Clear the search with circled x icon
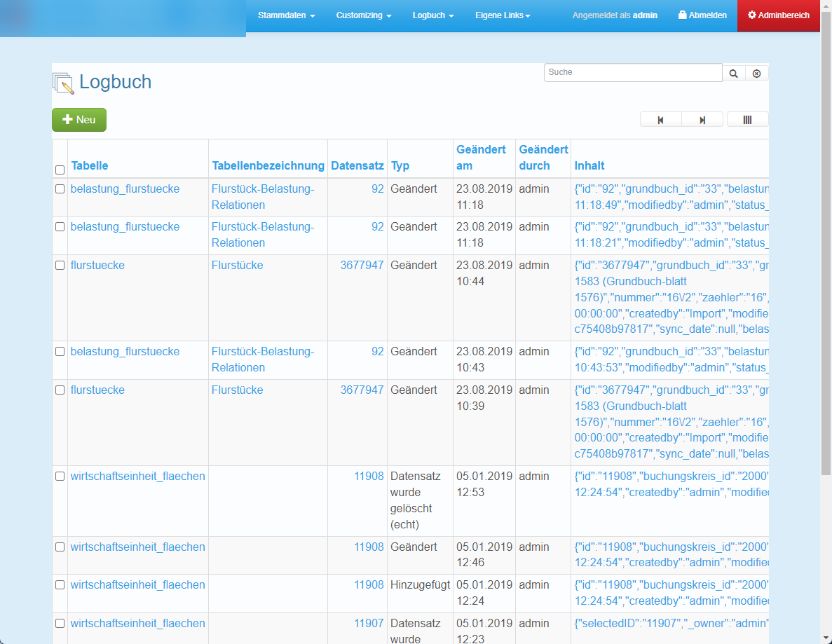The height and width of the screenshot is (644, 832). (757, 73)
